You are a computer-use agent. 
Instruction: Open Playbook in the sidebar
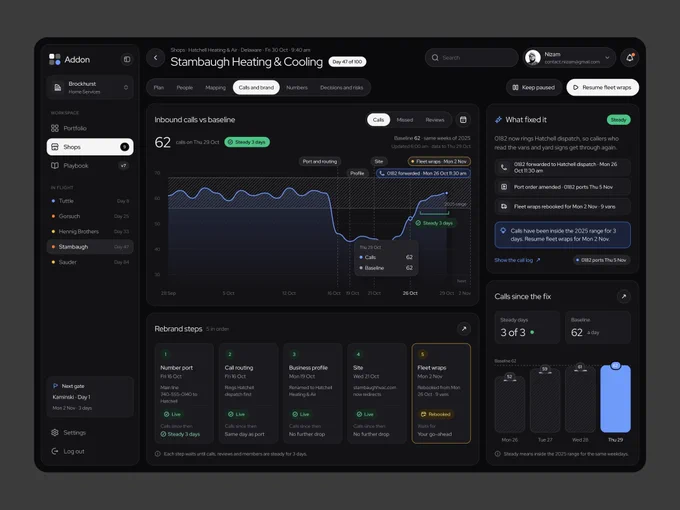tap(90, 166)
